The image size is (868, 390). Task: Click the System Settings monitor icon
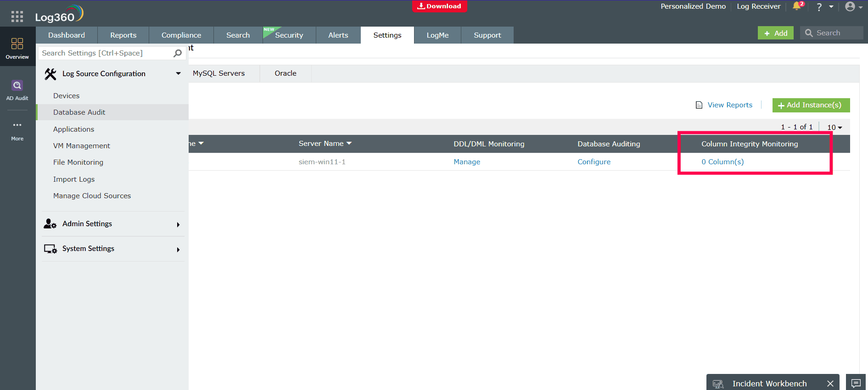pyautogui.click(x=50, y=249)
